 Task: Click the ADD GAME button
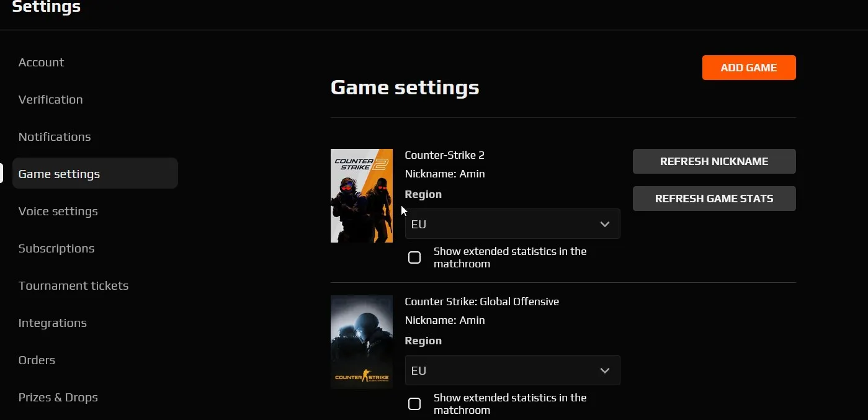pyautogui.click(x=749, y=68)
